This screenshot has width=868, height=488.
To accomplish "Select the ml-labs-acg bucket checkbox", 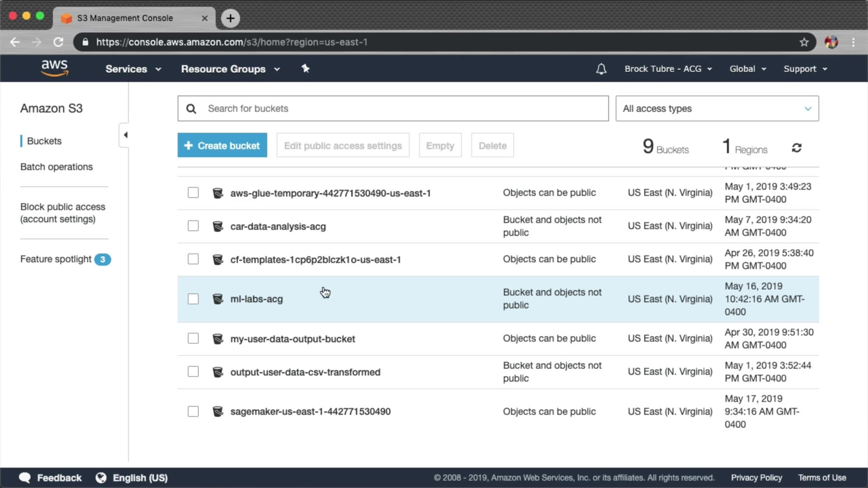I will [193, 299].
